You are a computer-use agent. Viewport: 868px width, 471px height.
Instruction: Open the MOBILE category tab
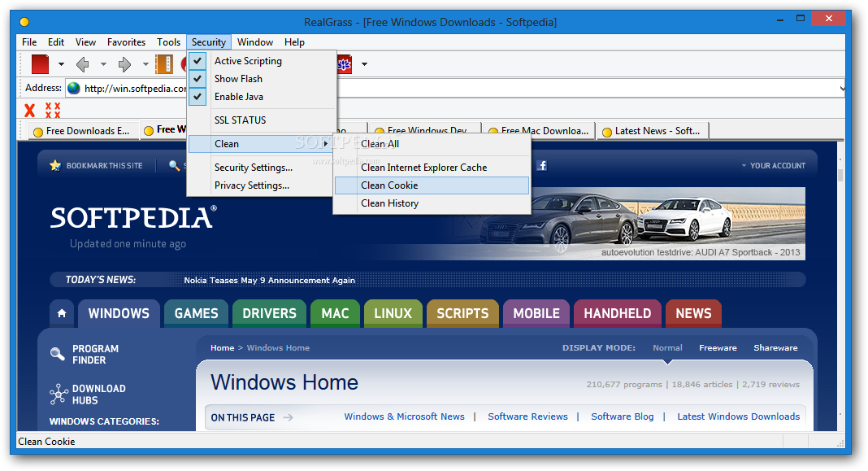pos(536,314)
